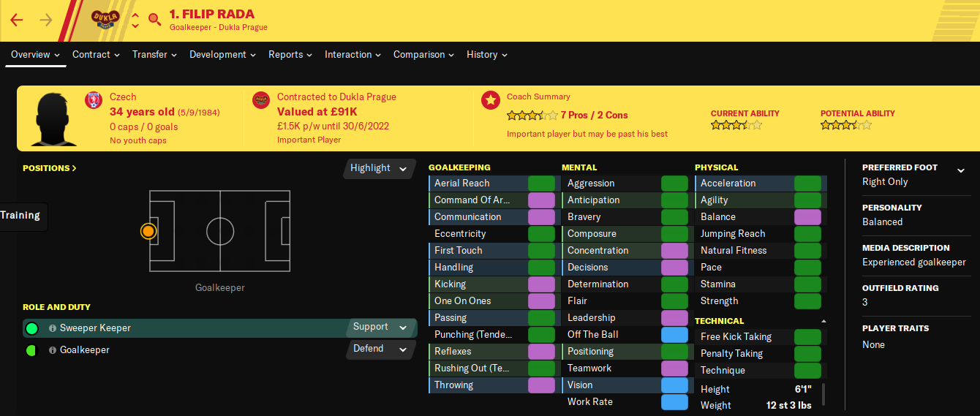Expand the Positions header
This screenshot has height=416, width=980.
(x=50, y=168)
